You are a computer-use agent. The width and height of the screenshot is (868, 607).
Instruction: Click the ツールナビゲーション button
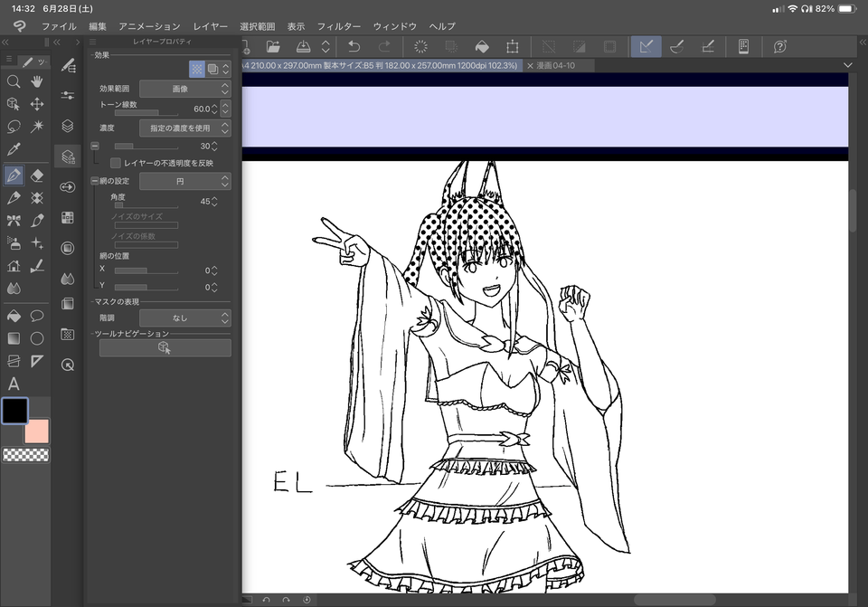pyautogui.click(x=165, y=347)
